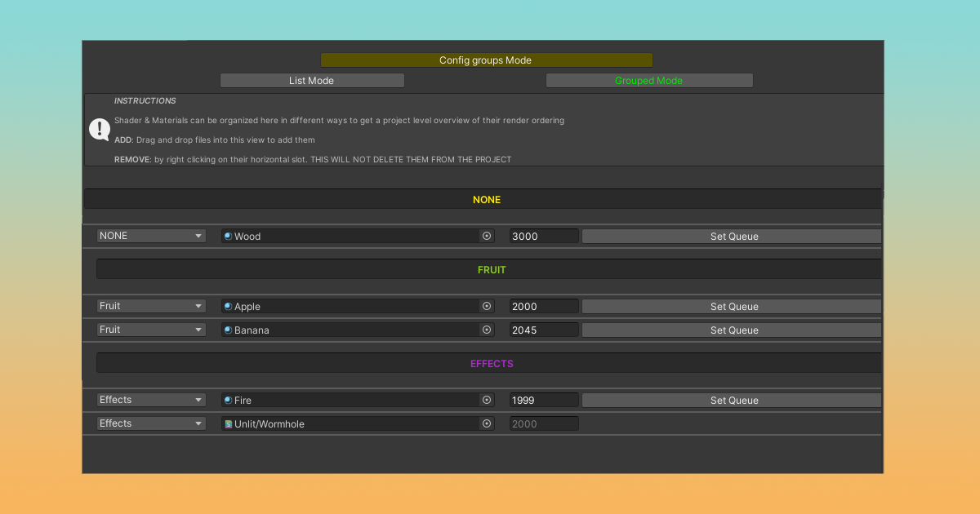This screenshot has width=980, height=514.
Task: Click the object picker circle for Unlit/Wormhole
Action: [487, 423]
